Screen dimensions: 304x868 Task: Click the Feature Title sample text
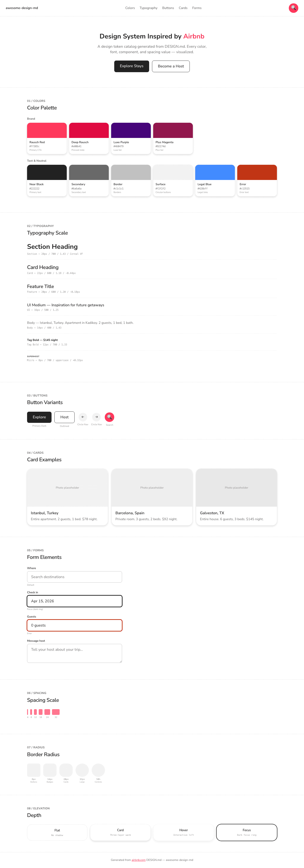[40, 286]
